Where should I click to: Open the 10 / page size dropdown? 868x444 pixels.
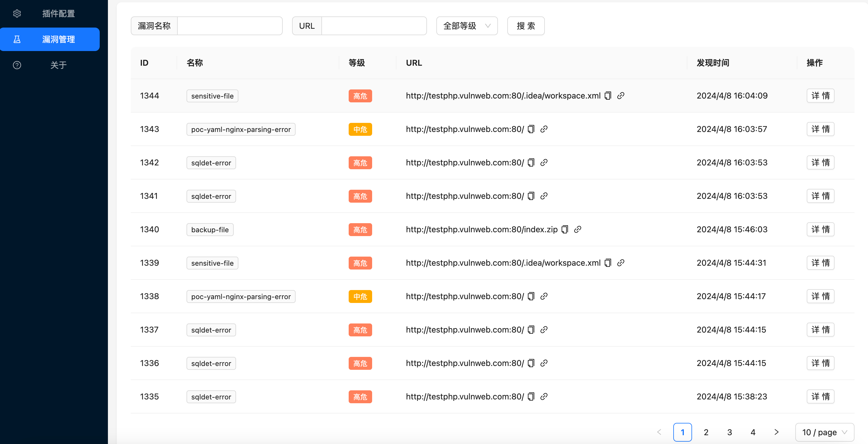point(824,432)
